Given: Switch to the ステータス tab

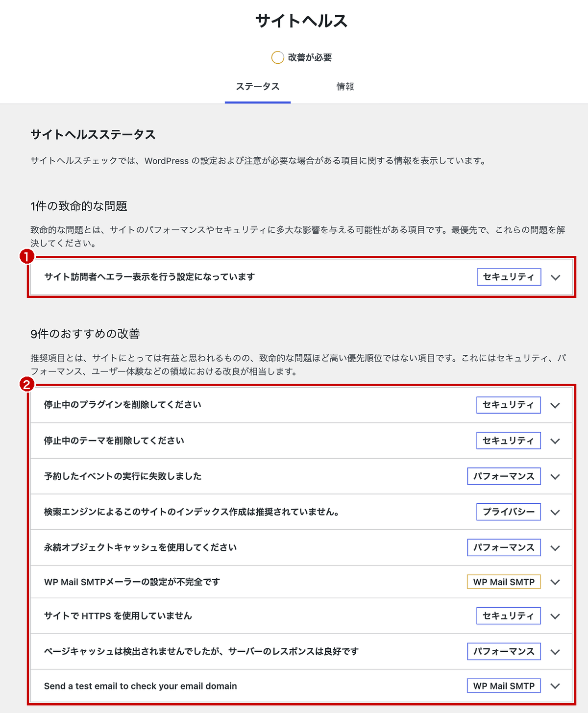Looking at the screenshot, I should pyautogui.click(x=258, y=87).
